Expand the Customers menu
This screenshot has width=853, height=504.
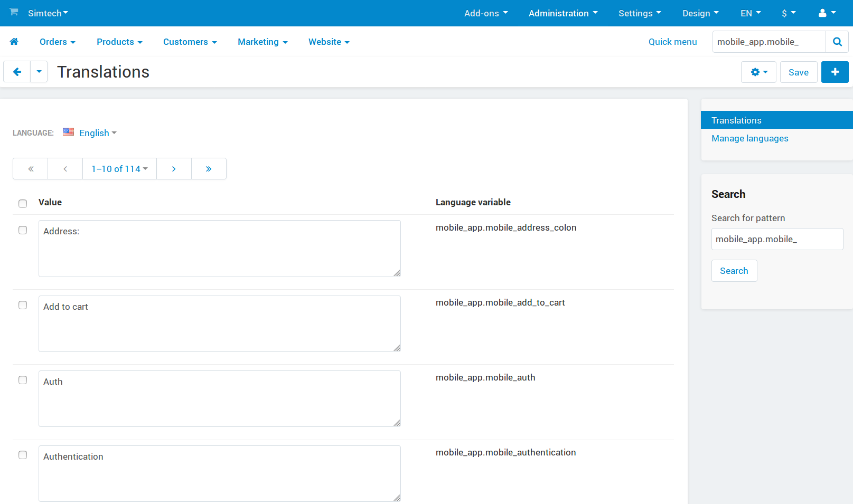[x=190, y=42]
